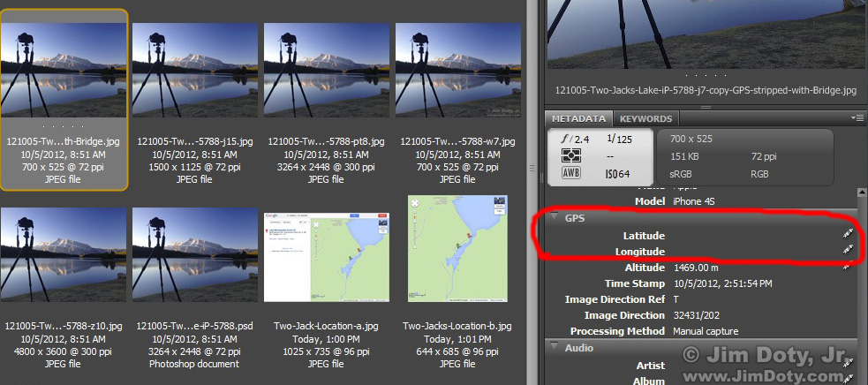Click the filename 'Two-Jacks-Location-b.jpg'

[457, 326]
